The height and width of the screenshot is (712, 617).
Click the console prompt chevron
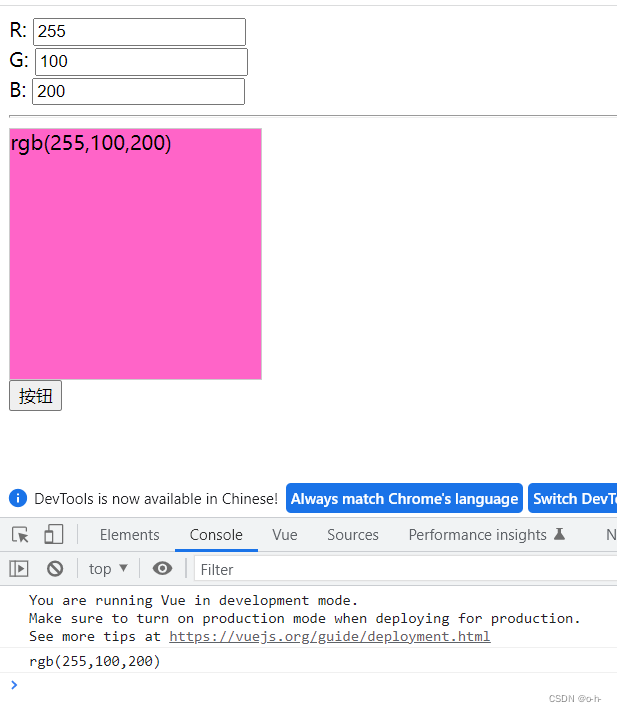[x=14, y=684]
